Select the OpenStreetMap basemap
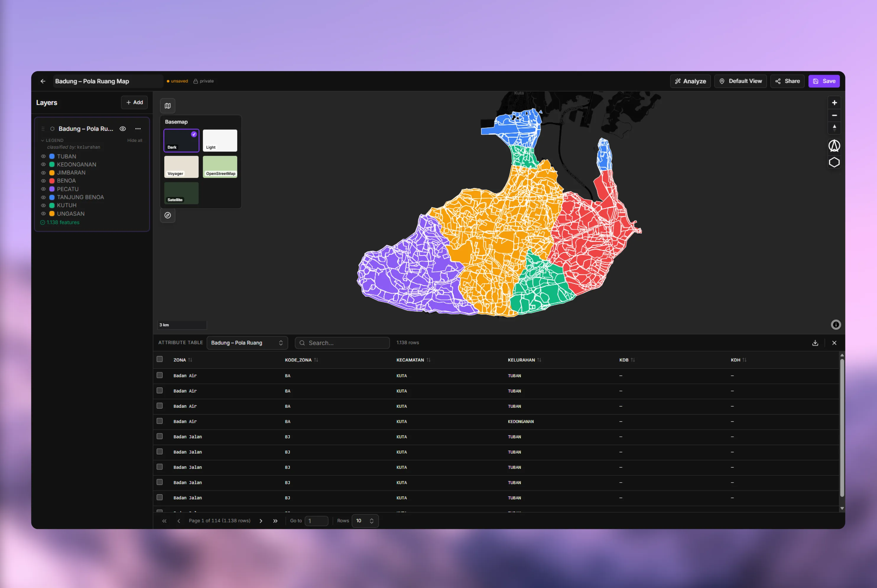The width and height of the screenshot is (877, 588). click(x=220, y=167)
